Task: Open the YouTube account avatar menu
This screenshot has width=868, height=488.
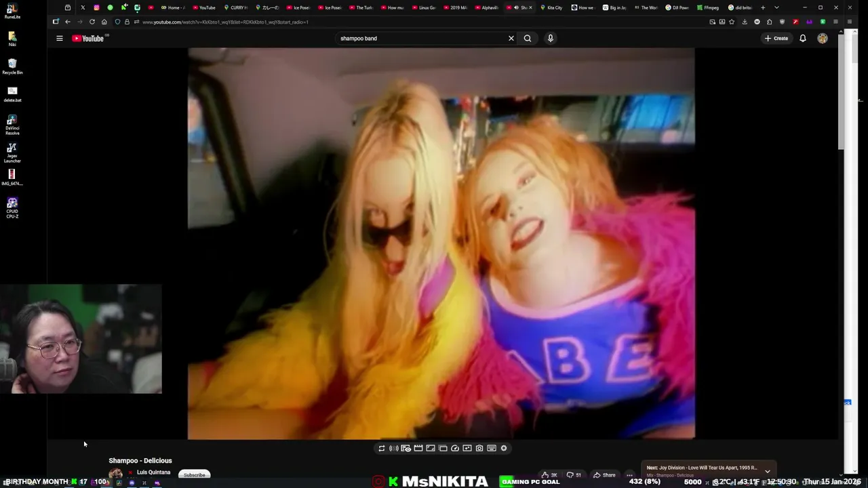Action: click(x=823, y=39)
